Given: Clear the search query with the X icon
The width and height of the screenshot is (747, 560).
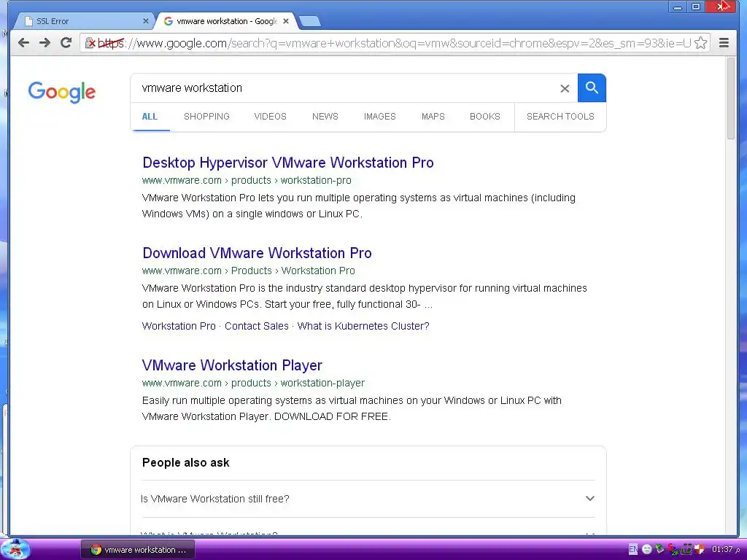Looking at the screenshot, I should tap(565, 88).
